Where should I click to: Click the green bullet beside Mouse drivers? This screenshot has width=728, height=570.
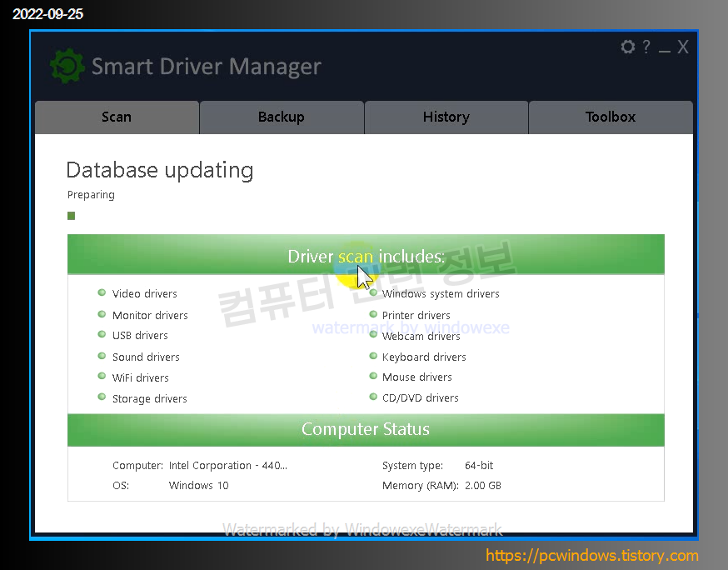click(373, 376)
